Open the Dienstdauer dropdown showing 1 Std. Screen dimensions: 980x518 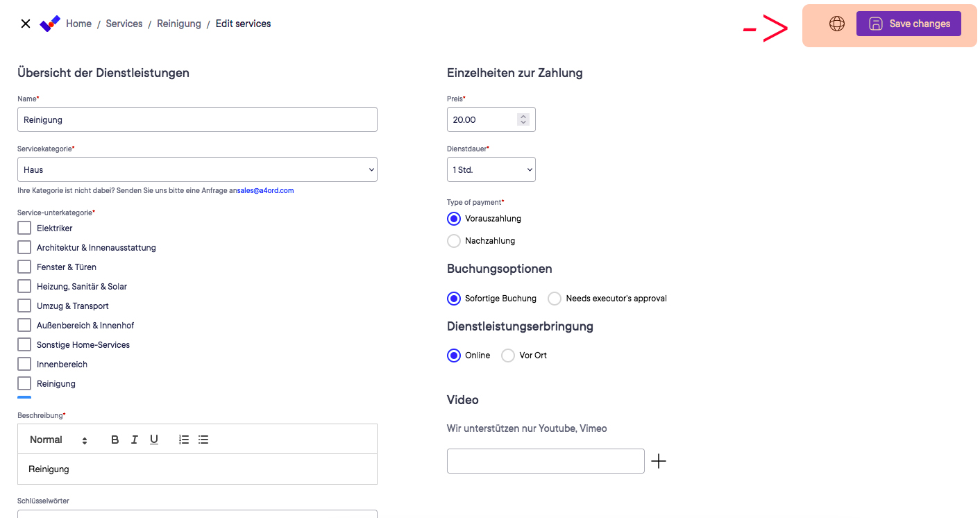point(491,169)
